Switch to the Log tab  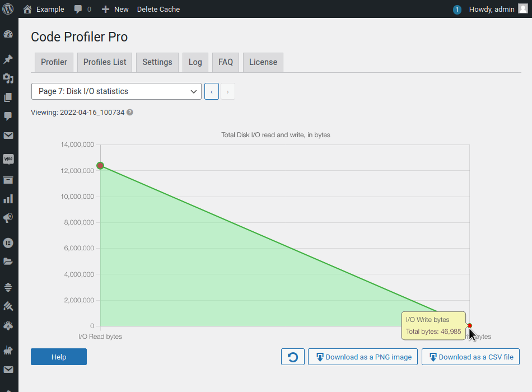195,62
